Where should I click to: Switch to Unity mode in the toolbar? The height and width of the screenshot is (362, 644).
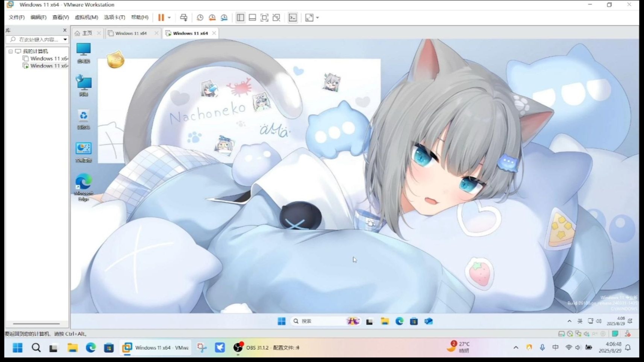click(x=276, y=18)
